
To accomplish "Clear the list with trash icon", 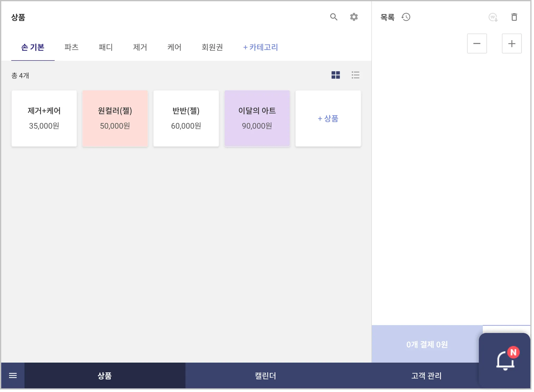I will pyautogui.click(x=514, y=17).
